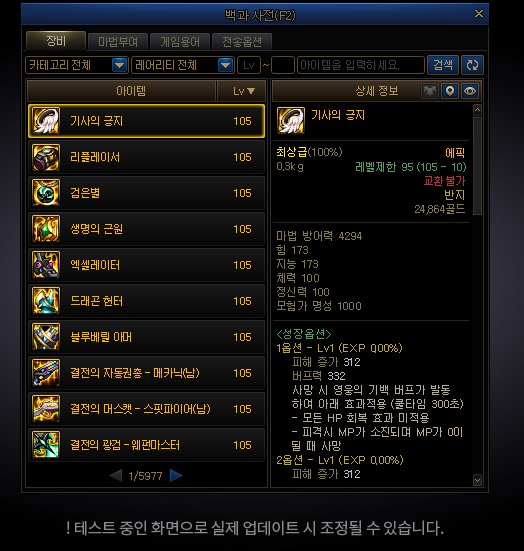Open the 카테고리 전체 dropdown
This screenshot has height=551, width=524.
tap(77, 65)
